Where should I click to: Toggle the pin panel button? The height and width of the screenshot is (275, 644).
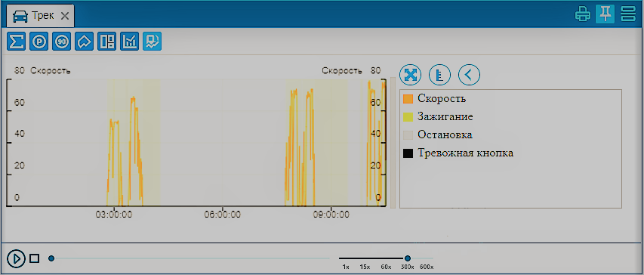click(605, 14)
